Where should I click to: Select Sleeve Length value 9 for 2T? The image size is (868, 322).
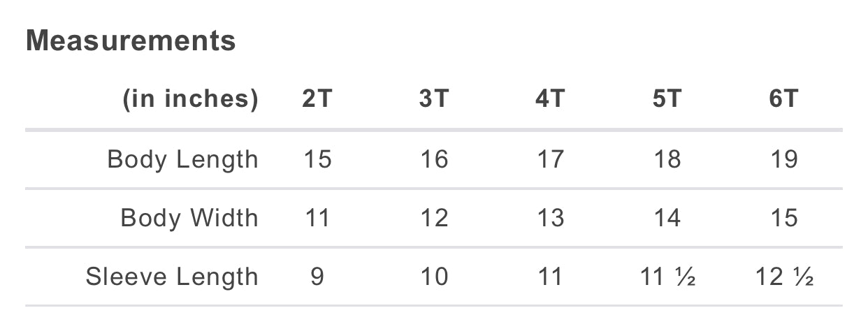tap(317, 277)
